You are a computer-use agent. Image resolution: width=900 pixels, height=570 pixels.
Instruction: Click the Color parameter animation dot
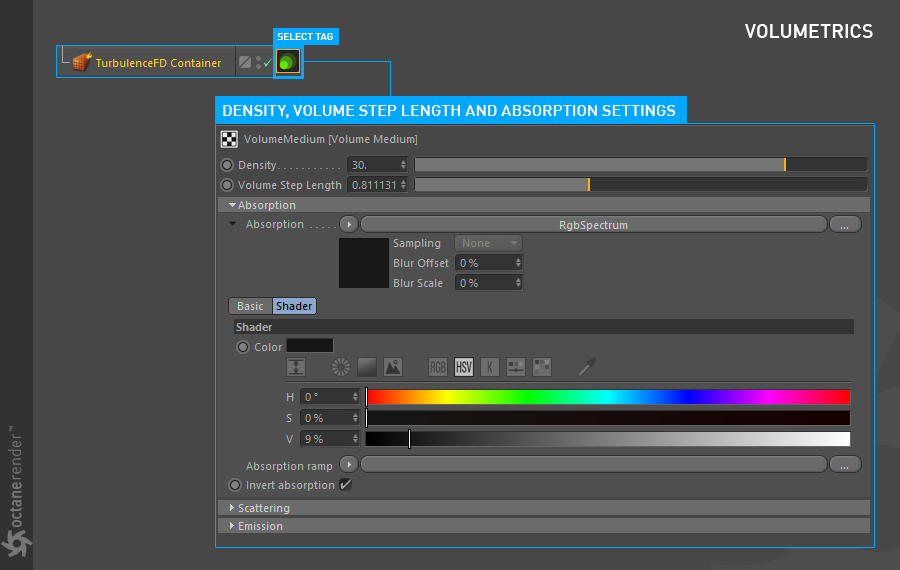tap(243, 347)
